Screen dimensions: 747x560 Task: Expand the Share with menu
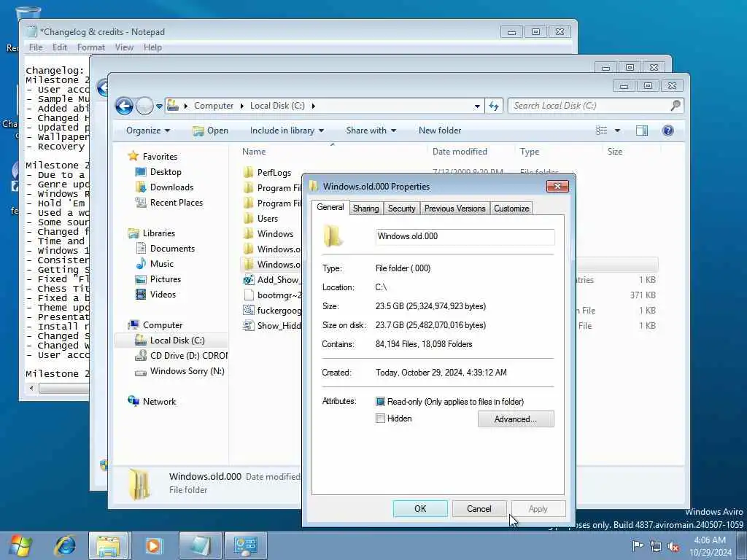pos(371,131)
